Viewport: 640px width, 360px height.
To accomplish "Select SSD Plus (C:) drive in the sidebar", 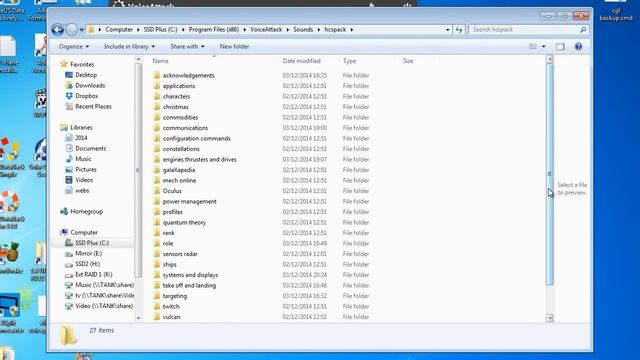I will [x=92, y=243].
